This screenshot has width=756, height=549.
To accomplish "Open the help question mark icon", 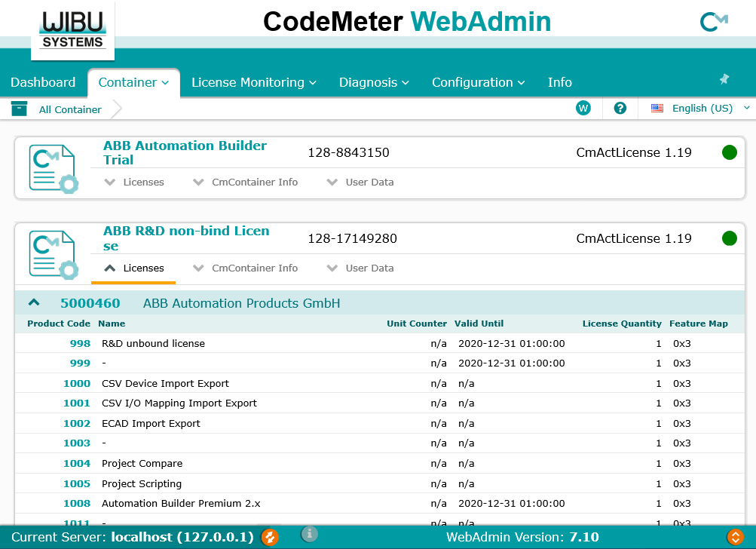I will tap(620, 108).
